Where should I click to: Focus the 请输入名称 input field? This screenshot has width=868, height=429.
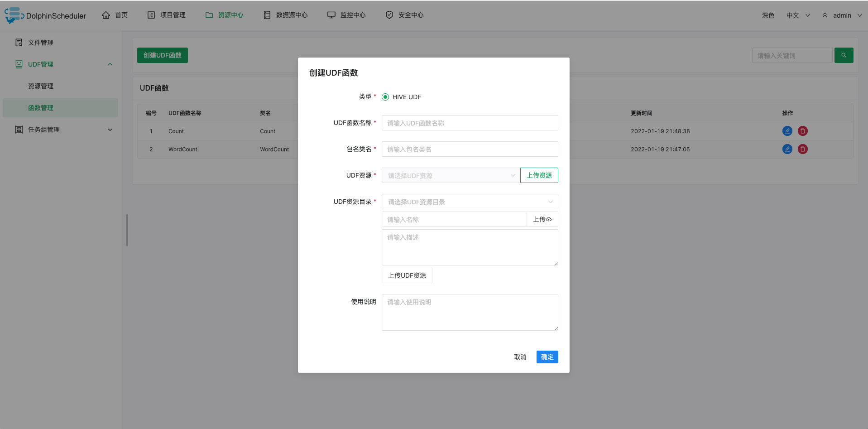click(x=454, y=219)
